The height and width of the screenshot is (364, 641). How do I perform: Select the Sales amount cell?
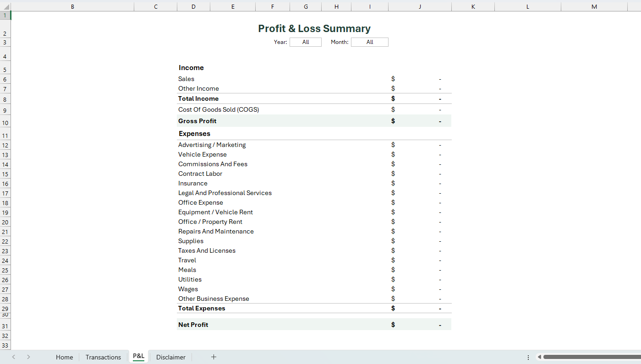point(420,79)
